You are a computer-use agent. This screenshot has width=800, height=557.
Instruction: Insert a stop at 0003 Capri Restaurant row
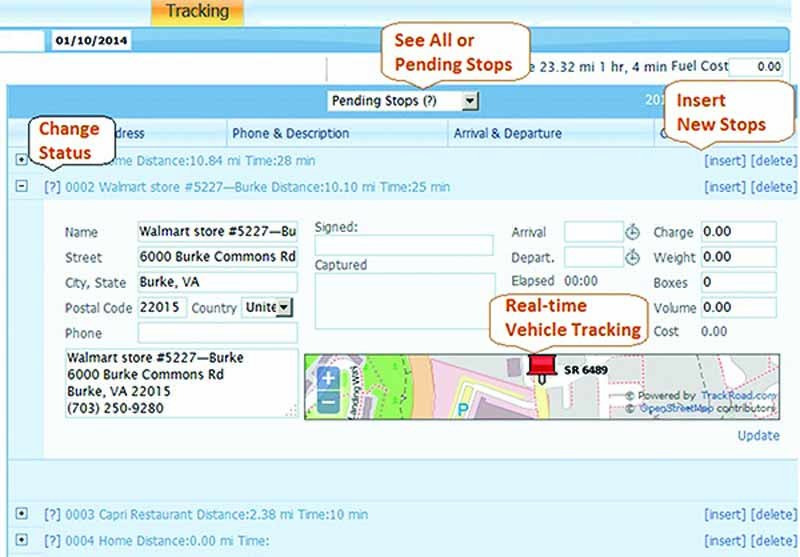(724, 515)
